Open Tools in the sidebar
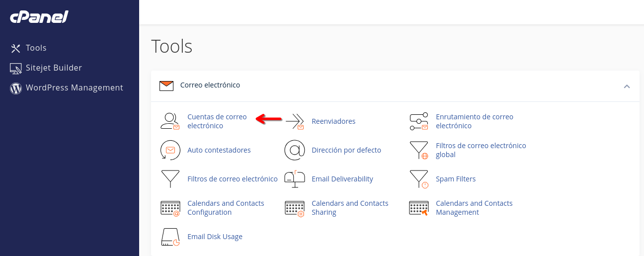 tap(36, 48)
